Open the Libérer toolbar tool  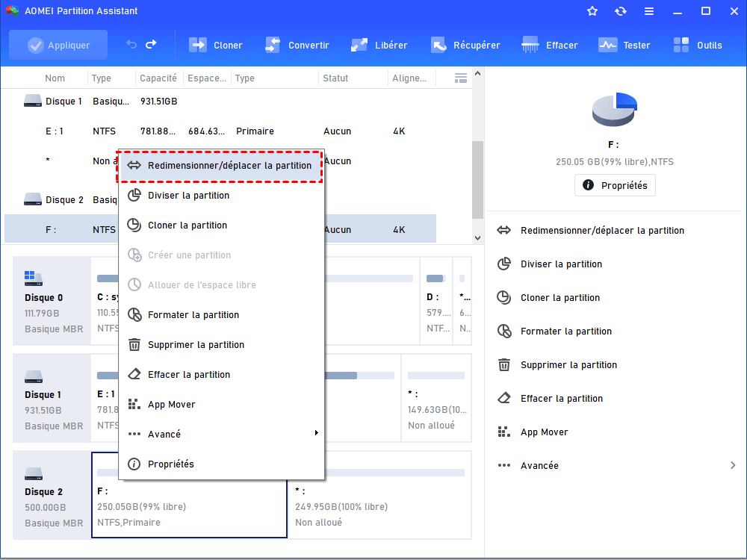point(379,46)
